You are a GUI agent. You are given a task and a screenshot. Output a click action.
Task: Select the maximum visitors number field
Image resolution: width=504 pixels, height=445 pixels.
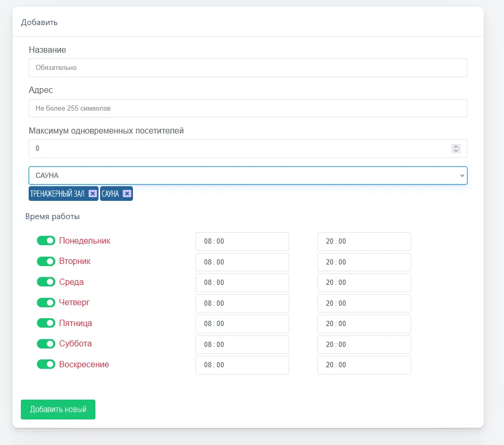tap(240, 149)
